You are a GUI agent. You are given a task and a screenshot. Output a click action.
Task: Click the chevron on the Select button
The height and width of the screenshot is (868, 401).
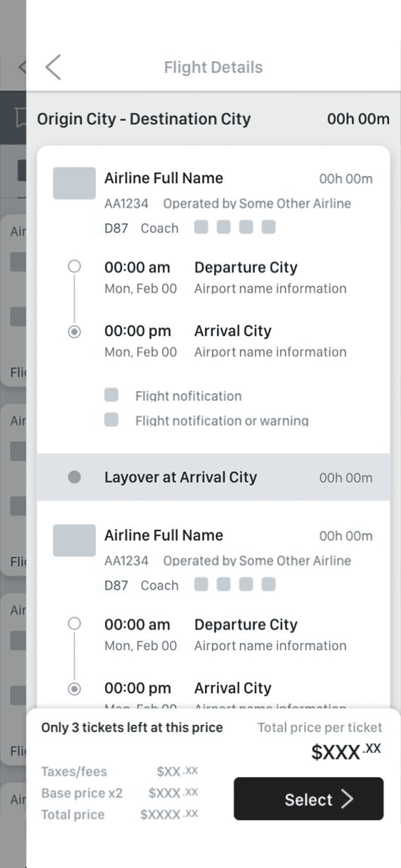(348, 799)
